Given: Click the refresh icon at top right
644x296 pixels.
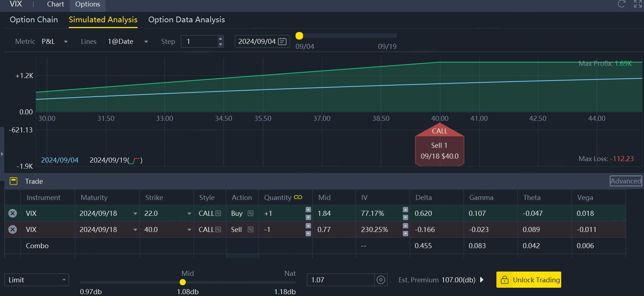Looking at the screenshot, I should 621,4.
